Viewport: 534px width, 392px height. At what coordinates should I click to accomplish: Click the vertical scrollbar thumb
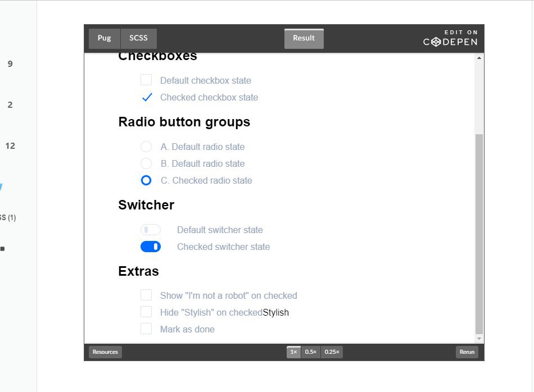(x=479, y=234)
